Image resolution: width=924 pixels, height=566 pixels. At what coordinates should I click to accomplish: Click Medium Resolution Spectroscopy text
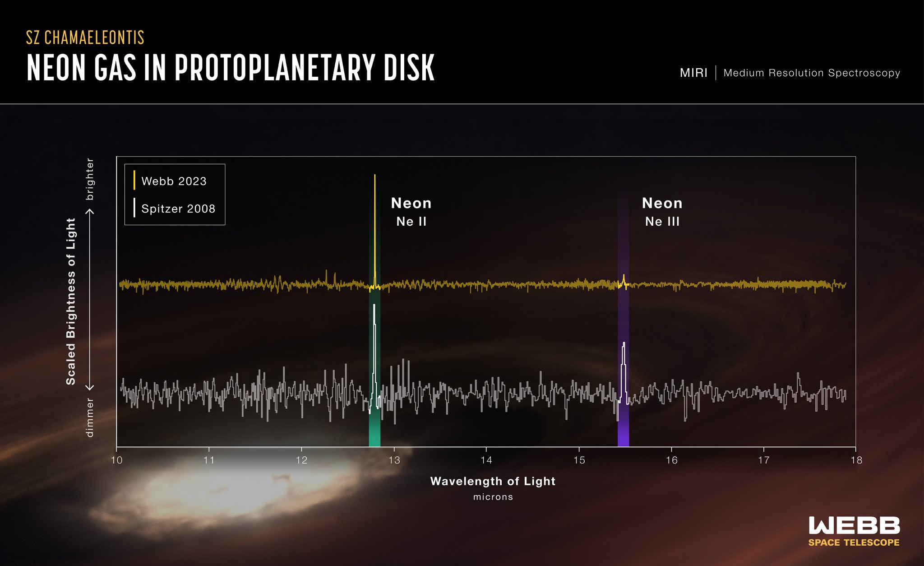coord(811,73)
